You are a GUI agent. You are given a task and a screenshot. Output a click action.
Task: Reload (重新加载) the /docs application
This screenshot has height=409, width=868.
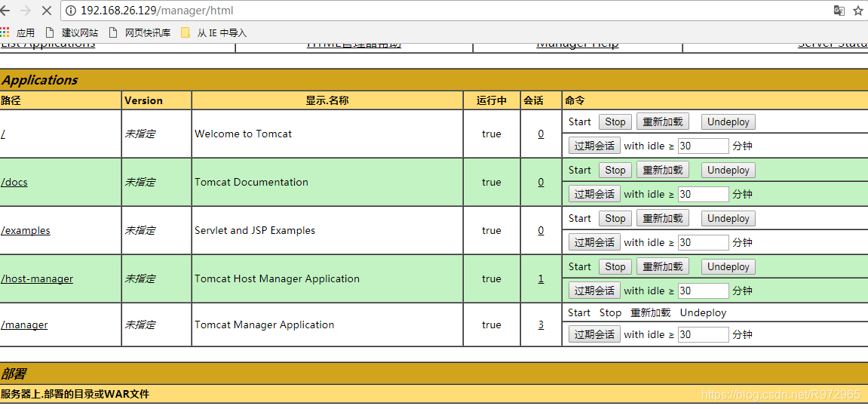(663, 170)
